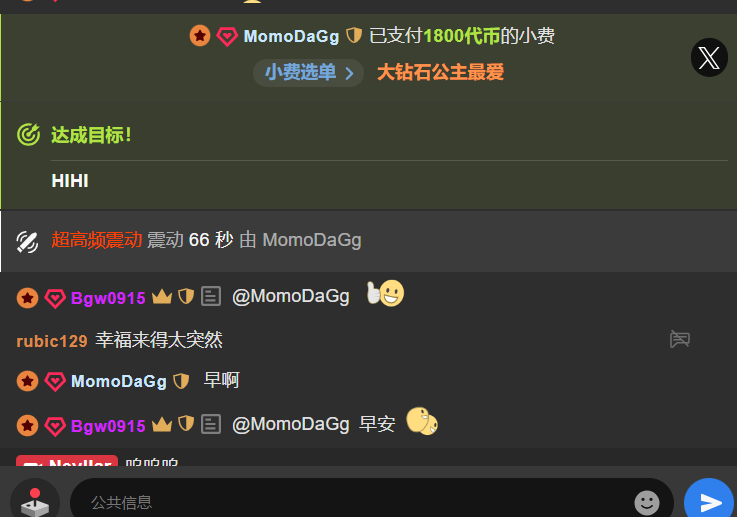
Task: Click the star badge beside last Bgw0915
Action: tap(27, 425)
